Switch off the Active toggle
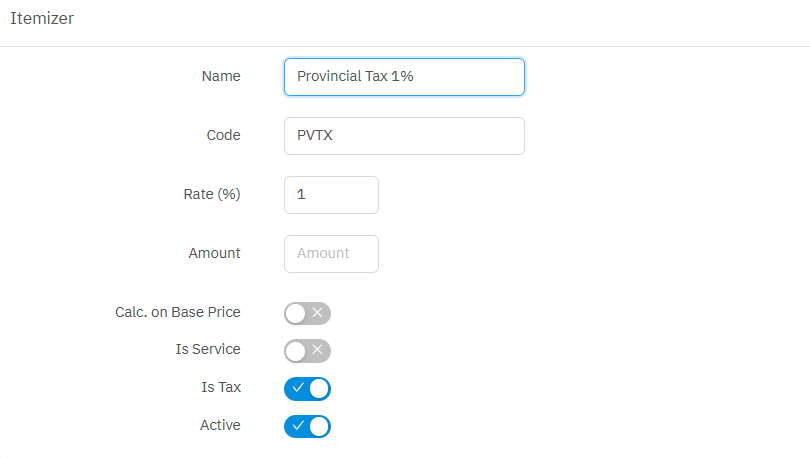The width and height of the screenshot is (810, 458). click(307, 426)
